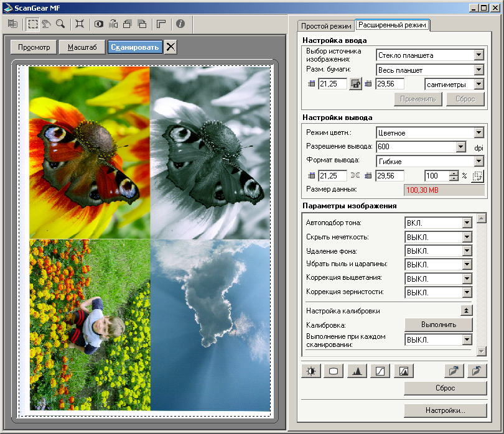Image resolution: width=504 pixels, height=434 pixels.
Task: Click the Просмотр preview button
Action: 34,47
